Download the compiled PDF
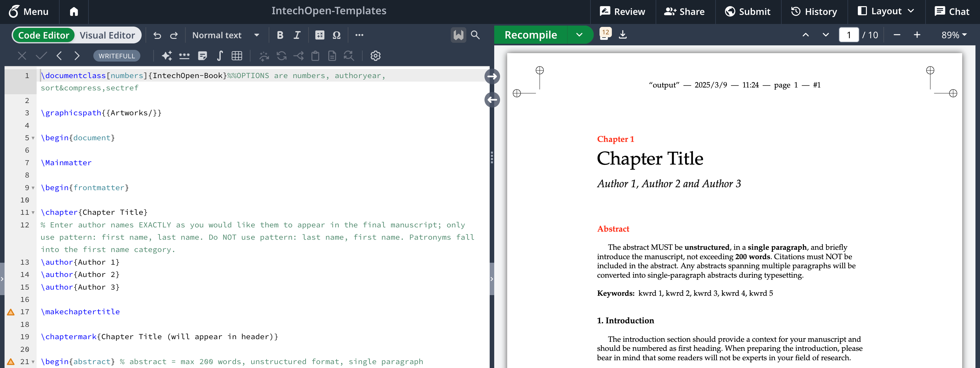Image resolution: width=980 pixels, height=368 pixels. [x=623, y=35]
